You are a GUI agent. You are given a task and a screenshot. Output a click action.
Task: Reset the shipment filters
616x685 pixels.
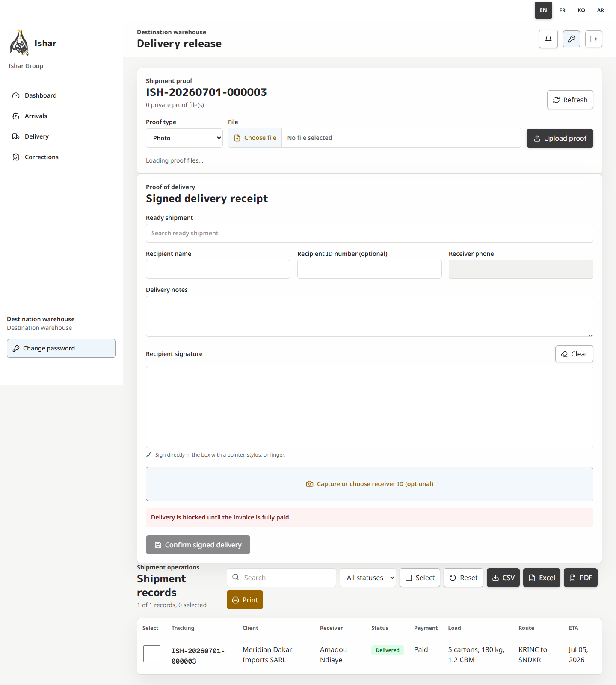(463, 578)
